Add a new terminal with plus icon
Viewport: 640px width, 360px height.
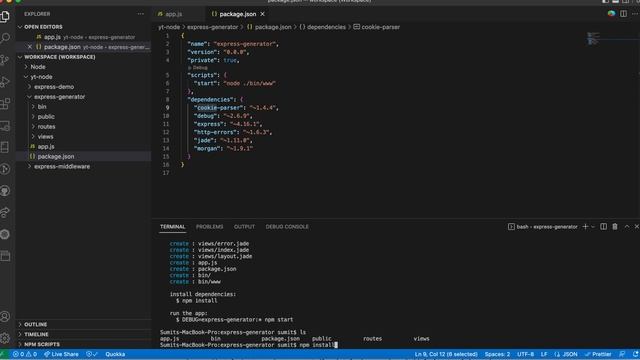(x=585, y=227)
